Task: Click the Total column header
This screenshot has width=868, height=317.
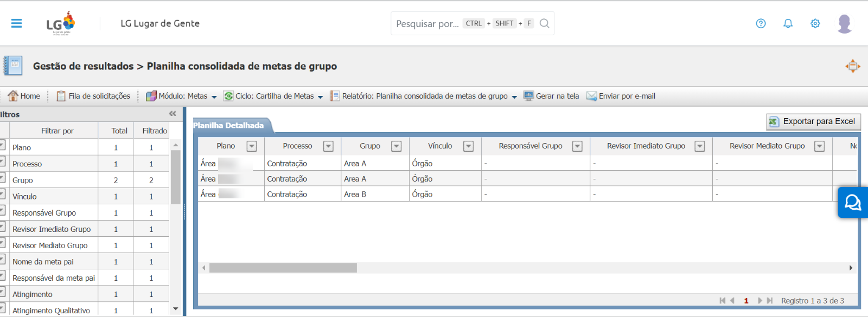Action: coord(116,131)
